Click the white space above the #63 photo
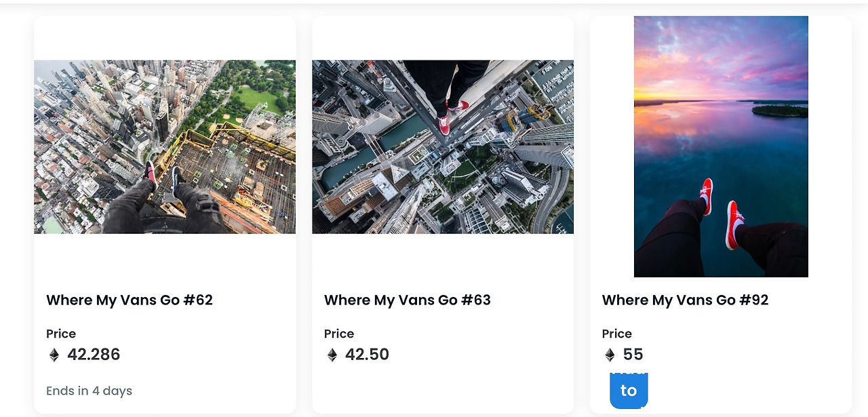The height and width of the screenshot is (417, 868). pyautogui.click(x=443, y=39)
